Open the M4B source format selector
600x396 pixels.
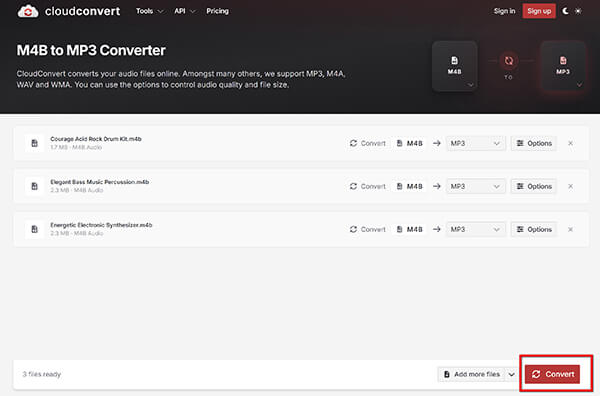pyautogui.click(x=455, y=66)
